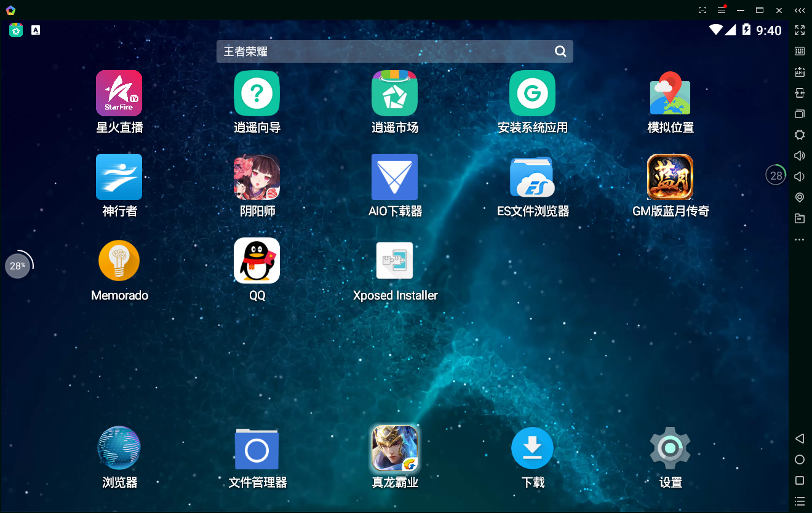812x513 pixels.
Task: Open the GPS location pin in sidebar
Action: click(x=800, y=197)
